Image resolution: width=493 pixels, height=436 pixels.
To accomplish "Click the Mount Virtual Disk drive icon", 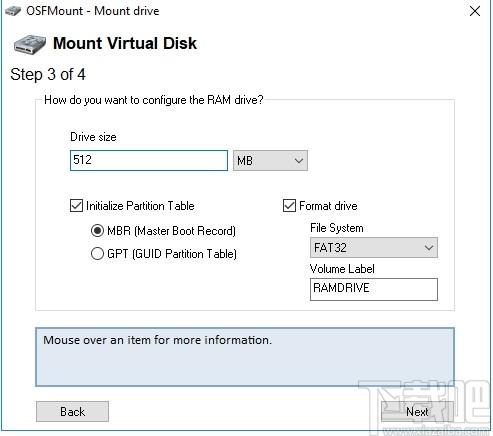I will coord(30,44).
